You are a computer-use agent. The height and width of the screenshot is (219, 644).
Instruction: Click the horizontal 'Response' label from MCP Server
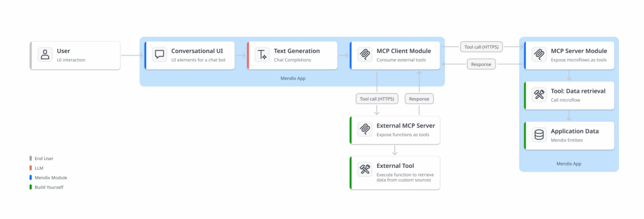(481, 64)
